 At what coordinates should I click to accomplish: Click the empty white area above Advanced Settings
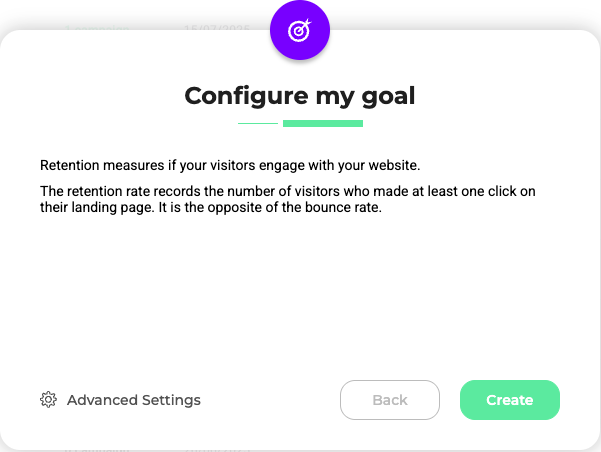(300, 300)
